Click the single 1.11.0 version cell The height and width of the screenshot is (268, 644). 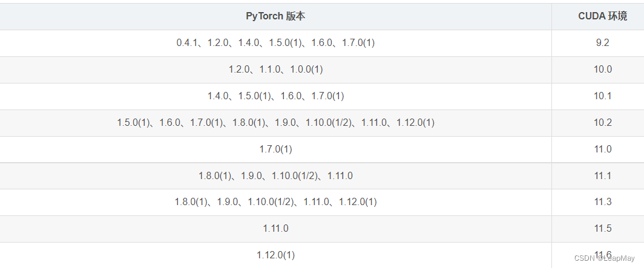coord(275,229)
